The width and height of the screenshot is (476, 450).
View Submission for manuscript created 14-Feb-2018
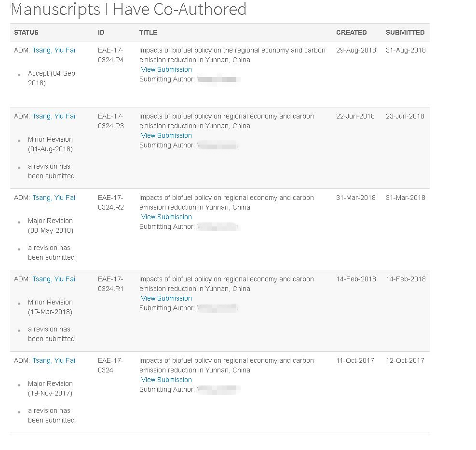pyautogui.click(x=166, y=298)
